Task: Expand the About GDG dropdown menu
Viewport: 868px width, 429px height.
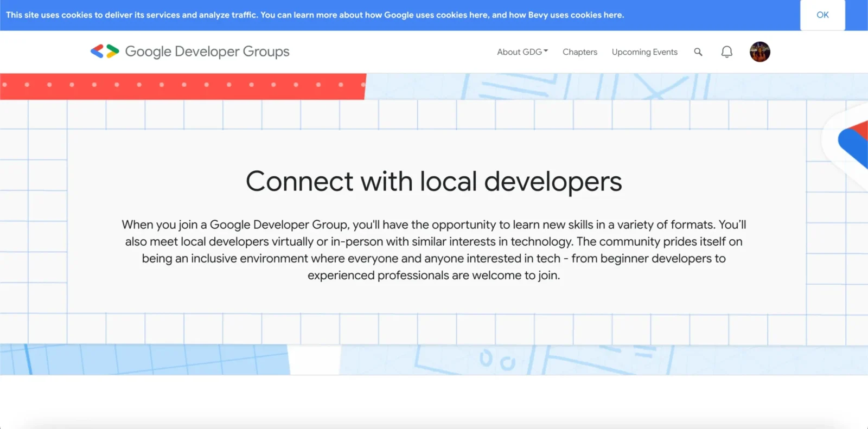Action: 522,52
